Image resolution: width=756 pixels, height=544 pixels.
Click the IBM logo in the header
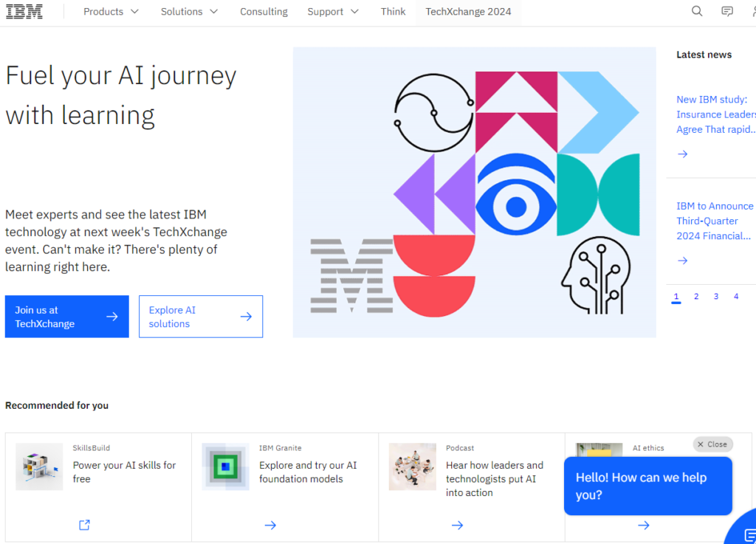pos(24,12)
